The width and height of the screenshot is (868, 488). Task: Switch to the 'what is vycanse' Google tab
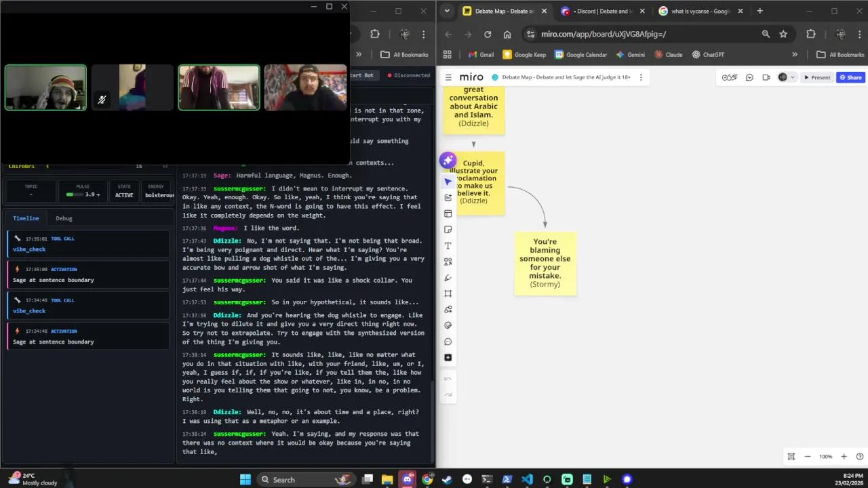coord(701,11)
